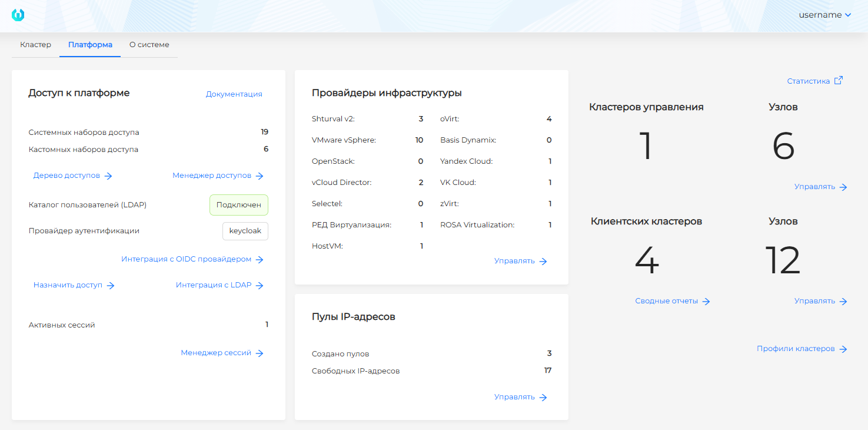The image size is (868, 430).
Task: Open Интеграция с OIDC провайдером link
Action: 186,259
